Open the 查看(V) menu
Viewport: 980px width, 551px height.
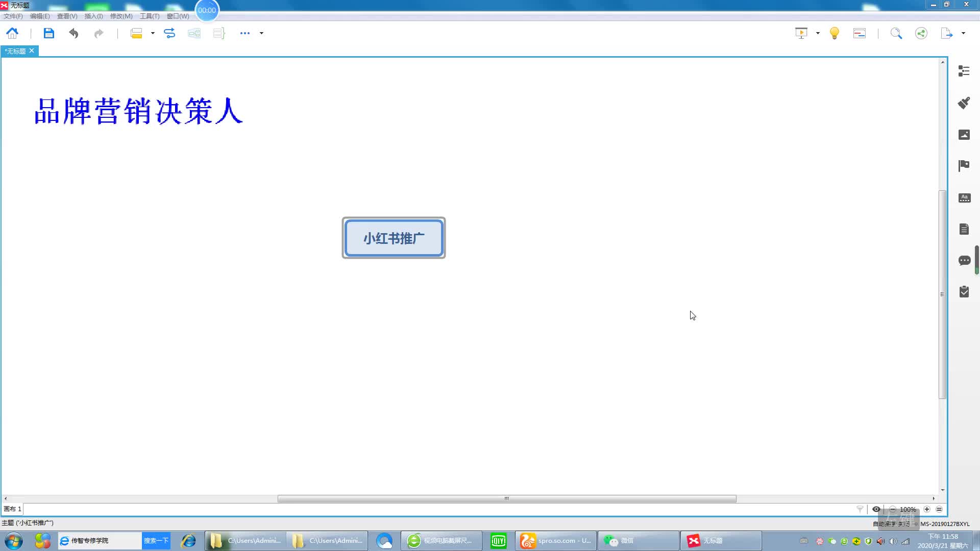[x=67, y=16]
